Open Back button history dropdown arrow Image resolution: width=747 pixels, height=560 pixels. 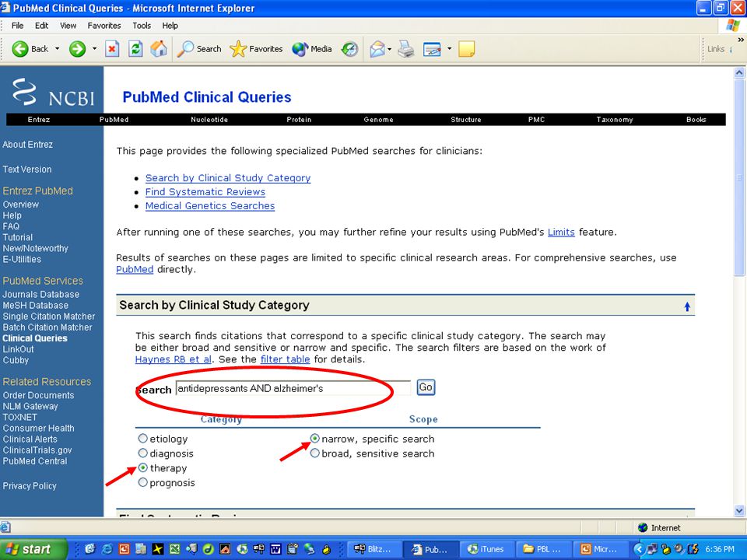[x=57, y=48]
